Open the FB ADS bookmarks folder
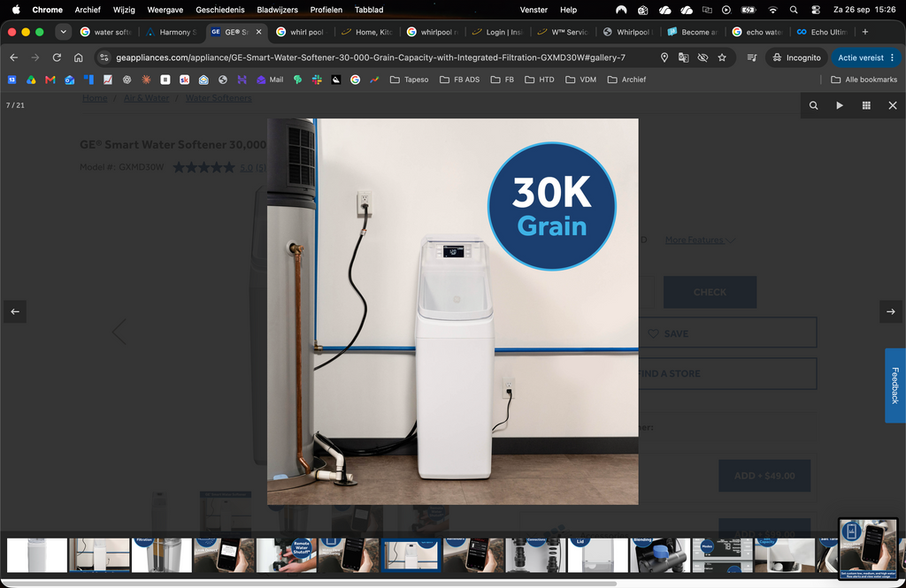Image resolution: width=906 pixels, height=588 pixels. tap(460, 80)
